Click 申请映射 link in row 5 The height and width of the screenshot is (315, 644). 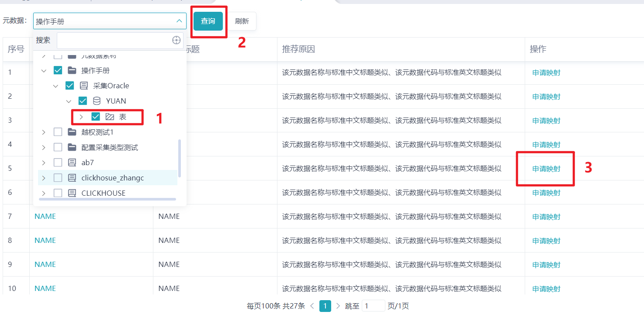546,169
